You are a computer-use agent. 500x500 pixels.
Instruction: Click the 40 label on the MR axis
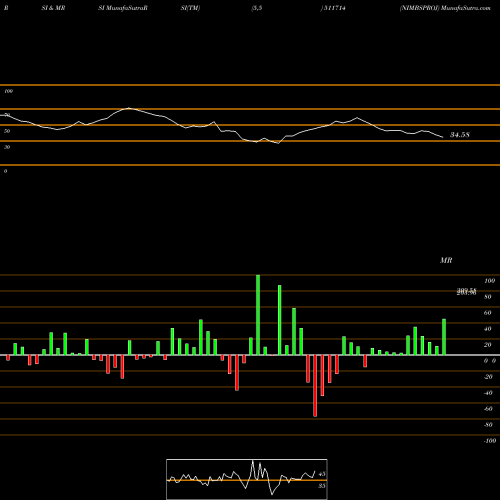coord(488,329)
